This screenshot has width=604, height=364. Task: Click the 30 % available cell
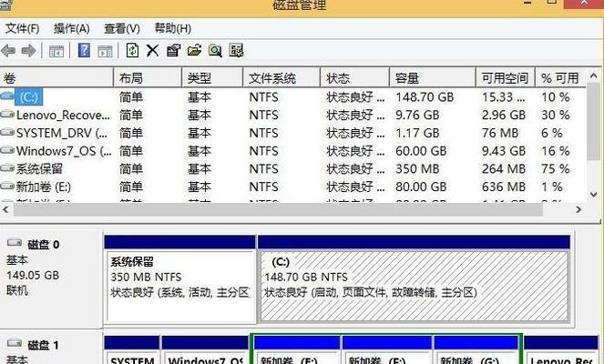pyautogui.click(x=556, y=115)
